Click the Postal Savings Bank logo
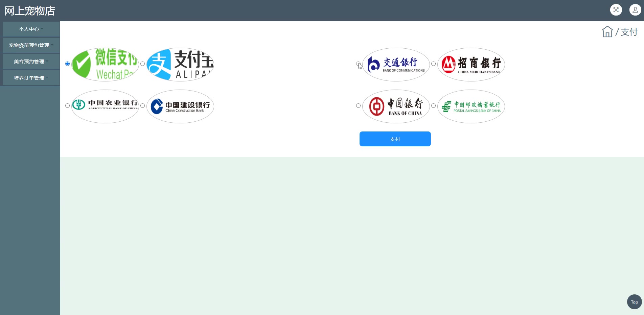The image size is (644, 315). pyautogui.click(x=471, y=106)
